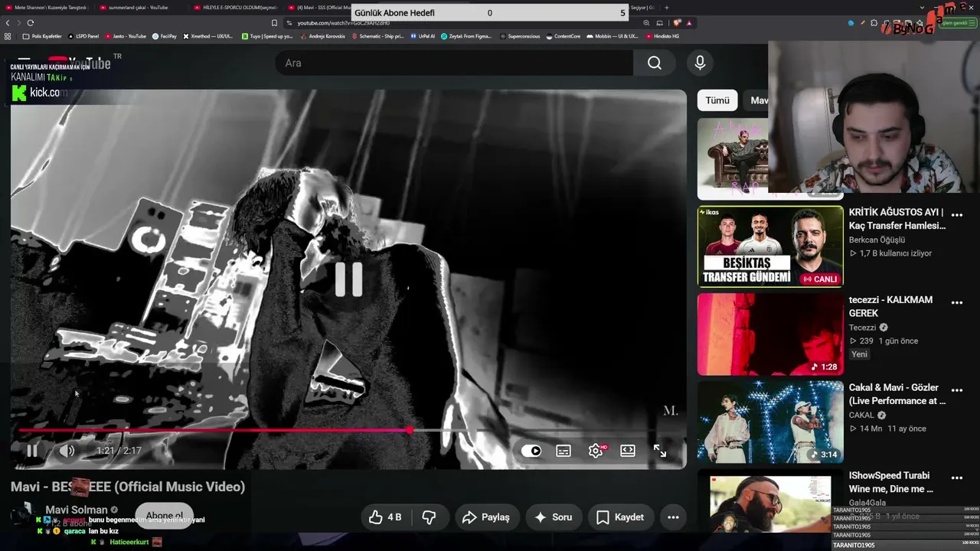Share the video via Paylaş button

(485, 517)
